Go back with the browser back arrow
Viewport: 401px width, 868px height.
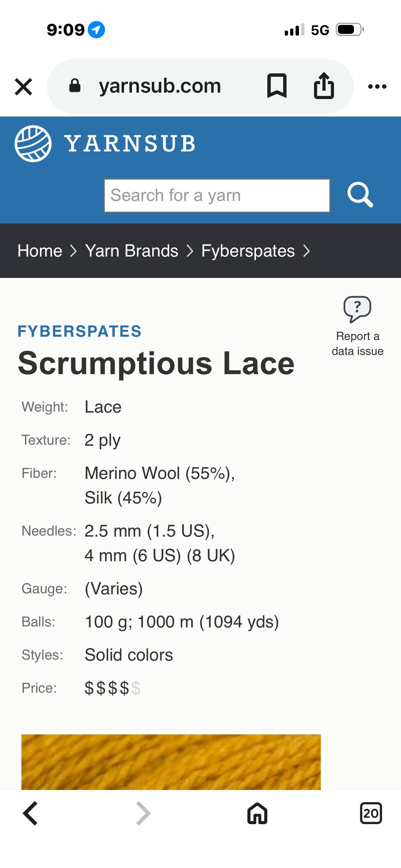[x=30, y=813]
